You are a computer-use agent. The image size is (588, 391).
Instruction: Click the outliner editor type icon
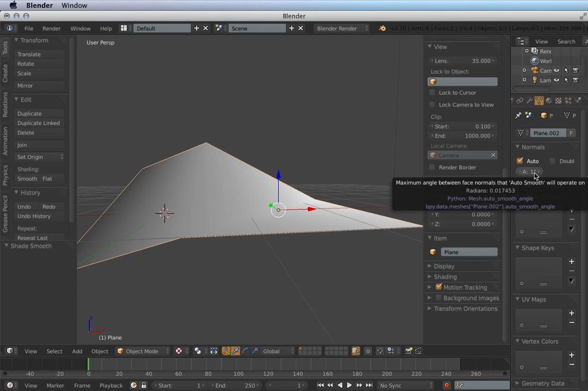[521, 41]
